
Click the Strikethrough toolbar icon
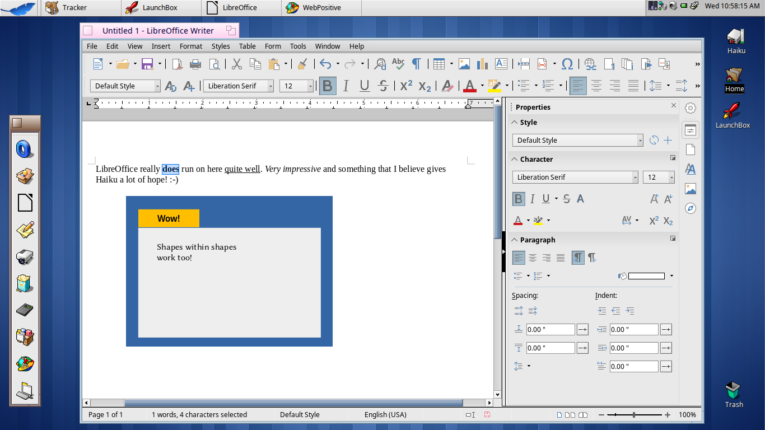click(x=383, y=86)
